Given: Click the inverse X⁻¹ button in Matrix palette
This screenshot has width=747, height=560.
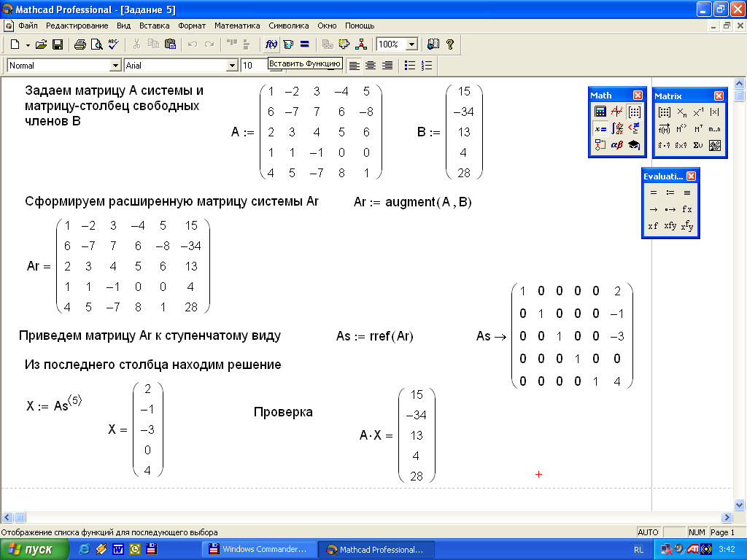Looking at the screenshot, I should 698,112.
